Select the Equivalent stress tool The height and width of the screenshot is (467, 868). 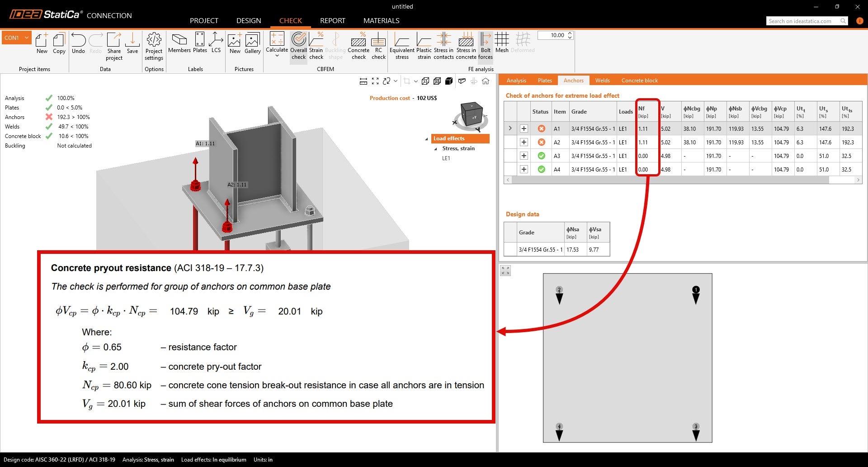coord(402,45)
